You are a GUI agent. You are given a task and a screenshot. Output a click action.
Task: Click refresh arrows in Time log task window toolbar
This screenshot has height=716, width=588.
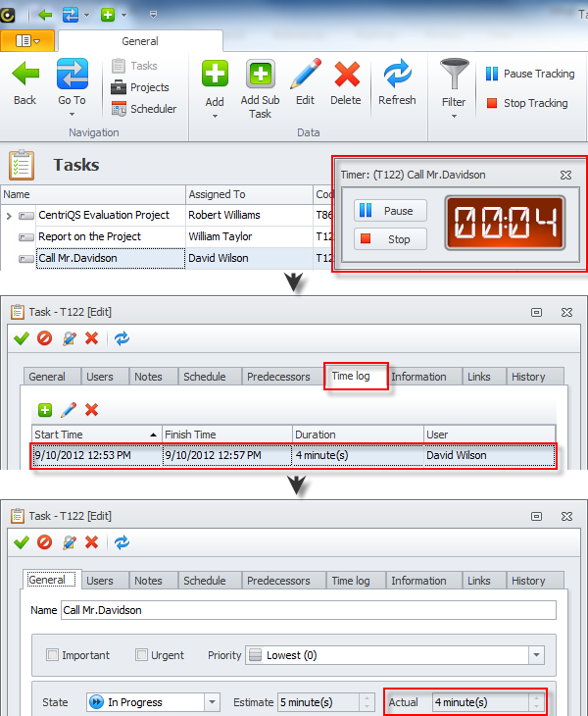pos(122,338)
